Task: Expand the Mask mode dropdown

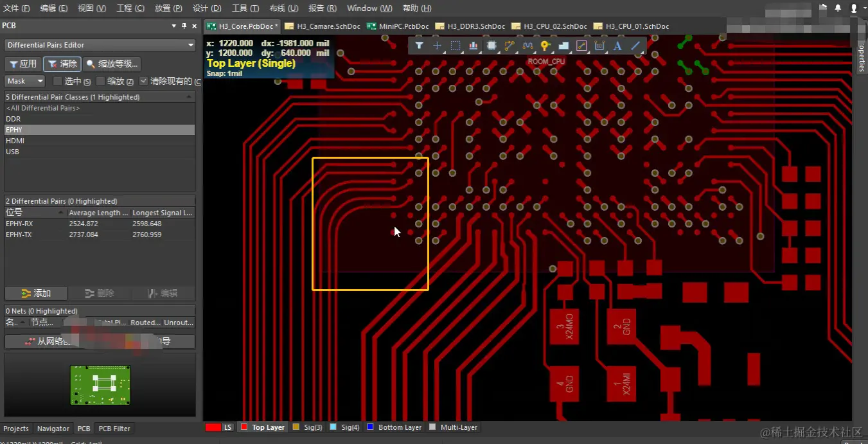Action: [25, 81]
